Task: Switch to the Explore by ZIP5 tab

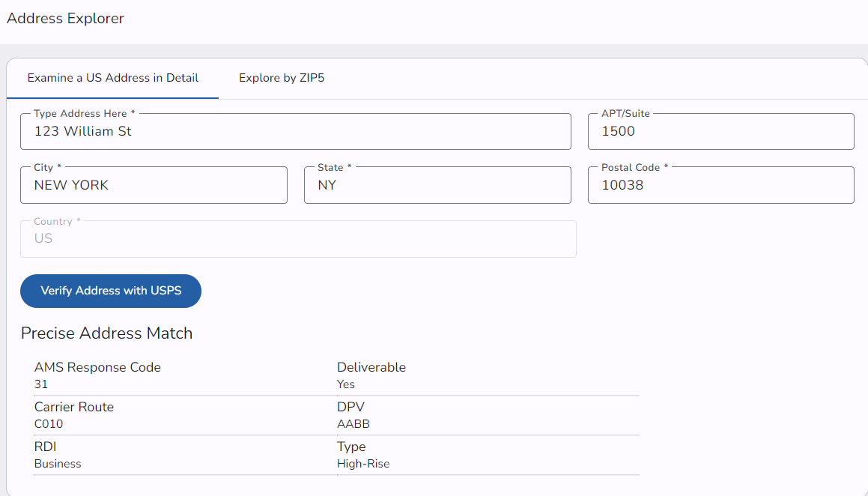Action: point(281,78)
